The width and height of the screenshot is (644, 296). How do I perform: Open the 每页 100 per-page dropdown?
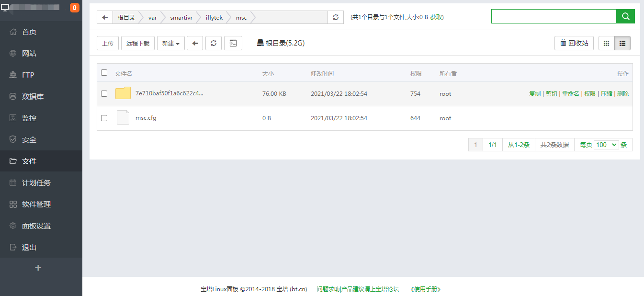[x=607, y=145]
